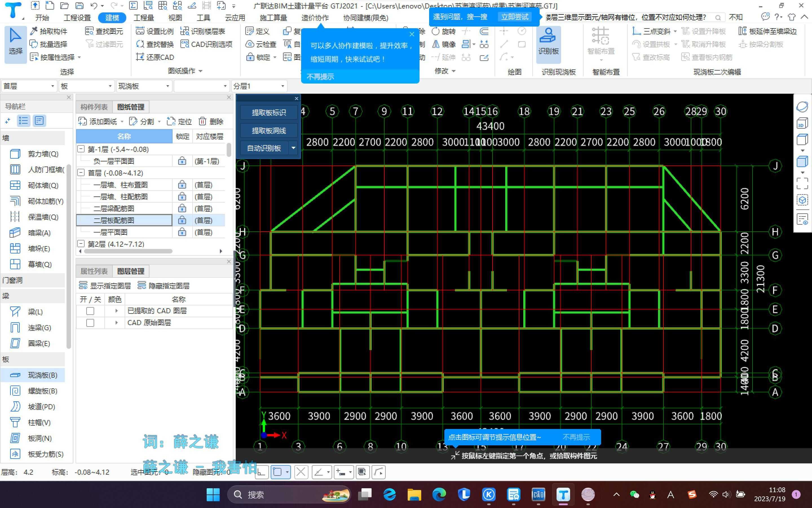Toggle lock for 一层平面图
Screen dimensions: 812x508
[182, 232]
